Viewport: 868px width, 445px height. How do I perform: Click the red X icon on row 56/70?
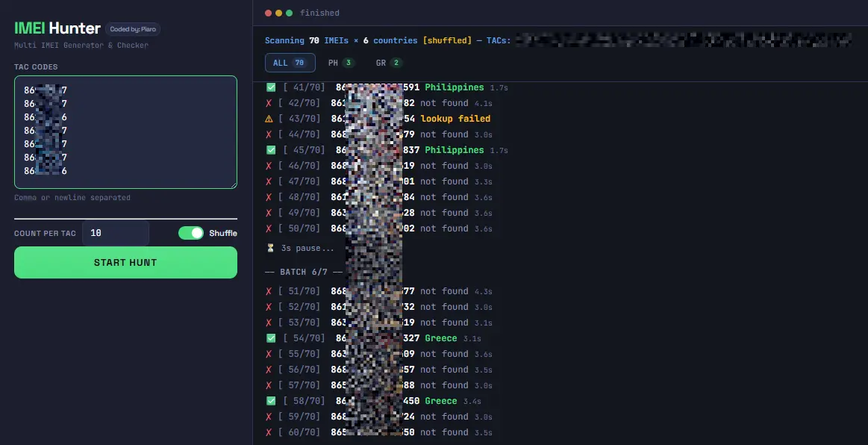pos(269,370)
